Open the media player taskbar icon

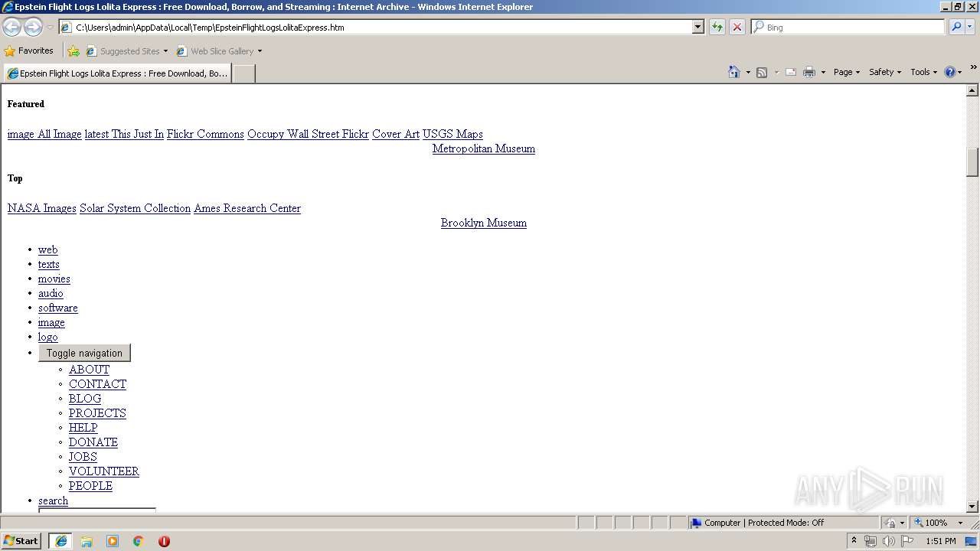pyautogui.click(x=113, y=541)
